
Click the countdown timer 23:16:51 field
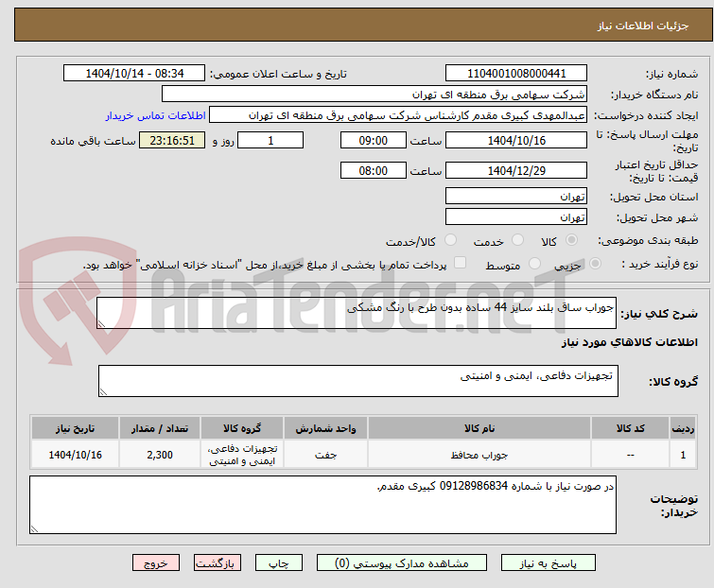pos(172,140)
